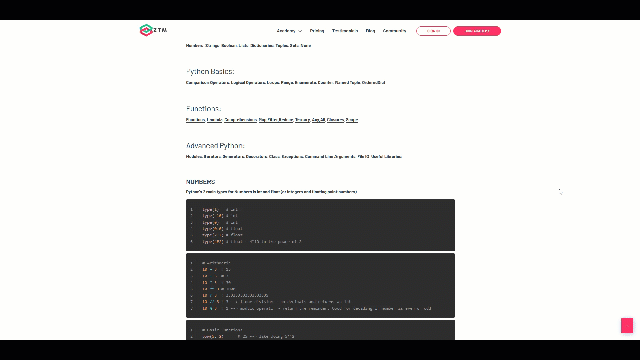Viewport: 640px width, 360px height.
Task: Jump to Comparison Operators link
Action: click(208, 83)
